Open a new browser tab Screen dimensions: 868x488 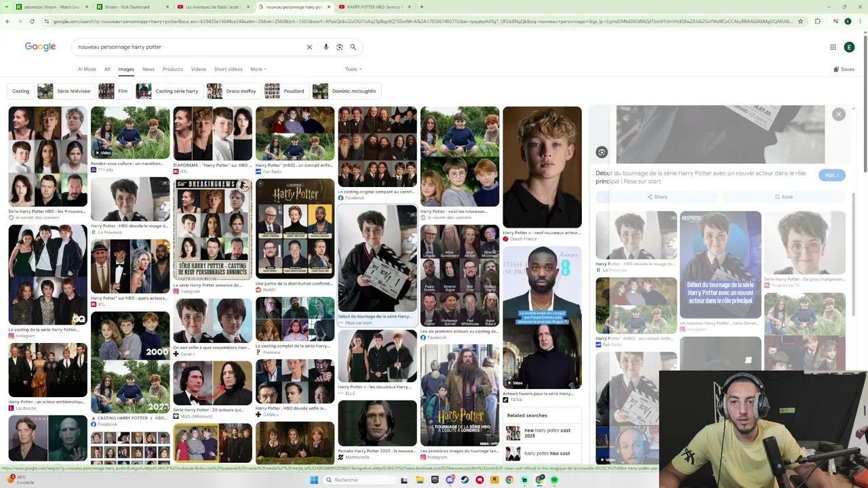[x=421, y=7]
